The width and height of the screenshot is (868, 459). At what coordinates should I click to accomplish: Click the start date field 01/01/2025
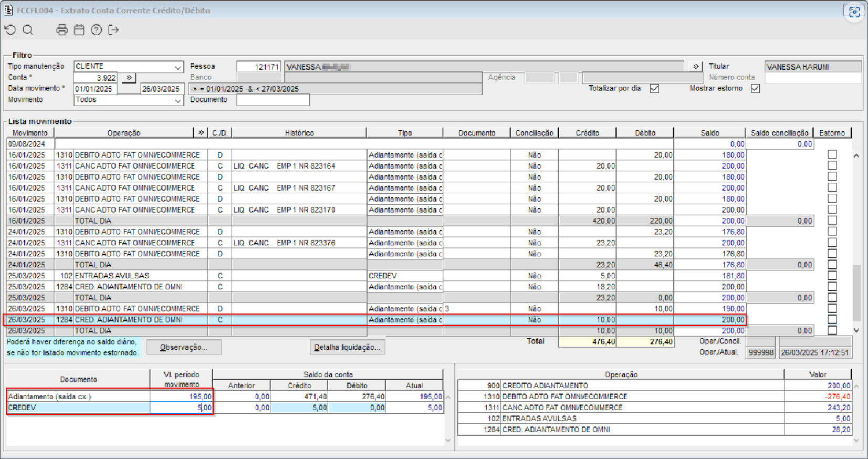tap(95, 89)
